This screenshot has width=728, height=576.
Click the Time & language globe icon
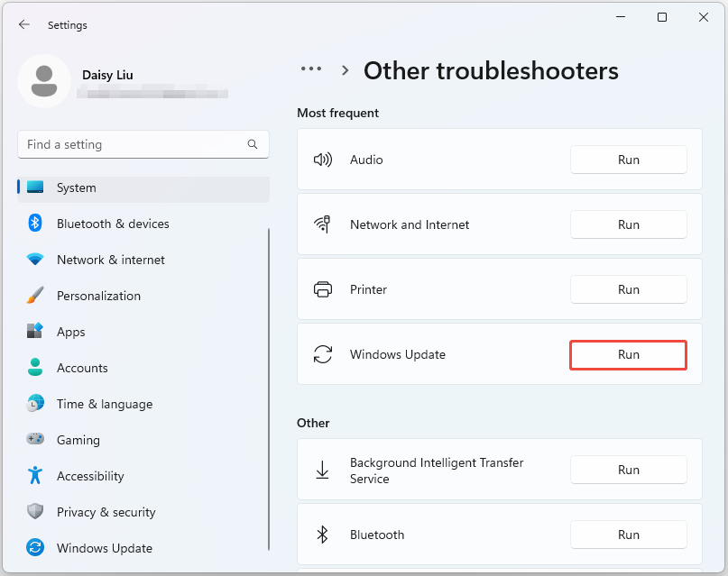coord(35,404)
